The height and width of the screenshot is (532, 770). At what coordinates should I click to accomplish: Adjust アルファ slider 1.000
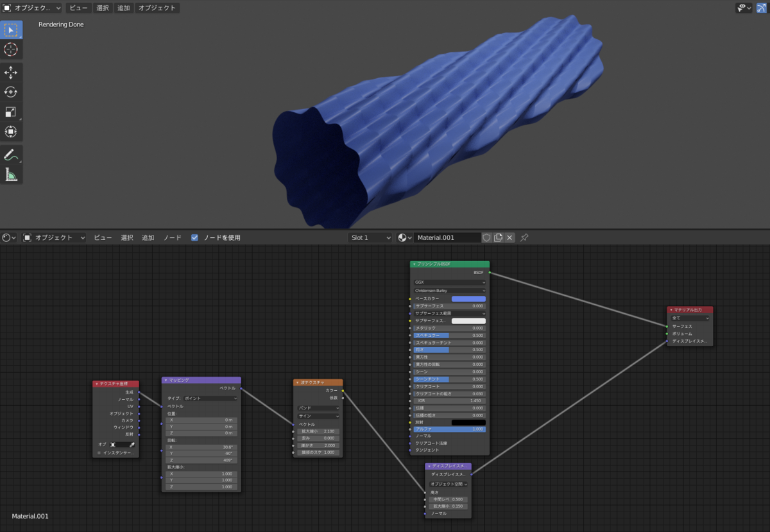[x=449, y=429]
